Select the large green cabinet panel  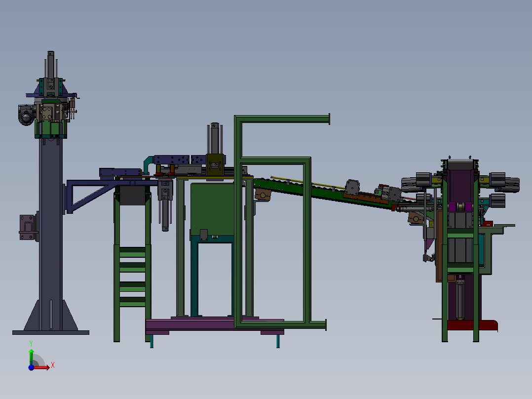coord(212,209)
